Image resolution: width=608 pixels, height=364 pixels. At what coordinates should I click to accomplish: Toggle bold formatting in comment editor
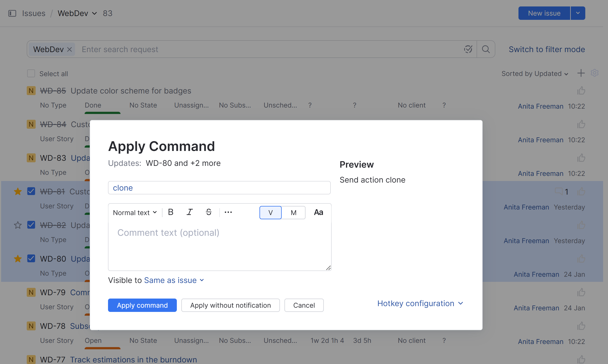[x=171, y=212]
